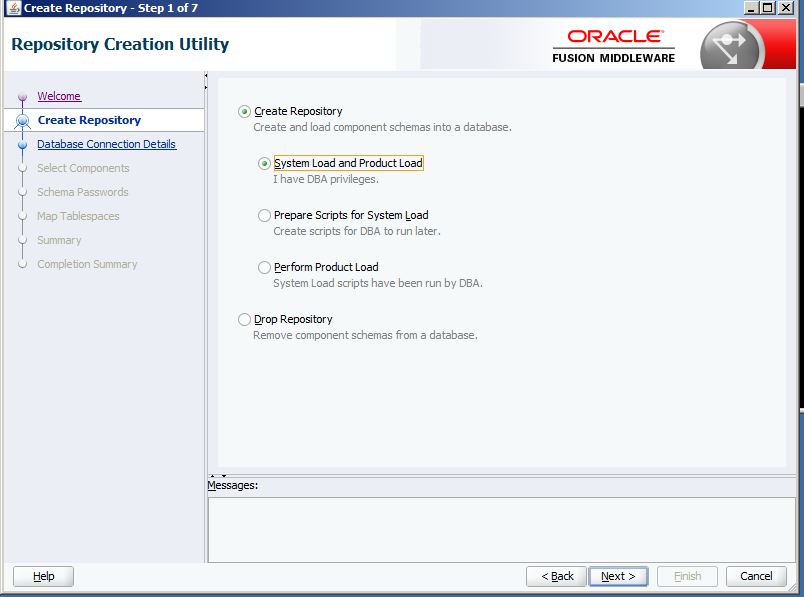
Task: Select Prepare Scripts for System Load
Action: (265, 216)
